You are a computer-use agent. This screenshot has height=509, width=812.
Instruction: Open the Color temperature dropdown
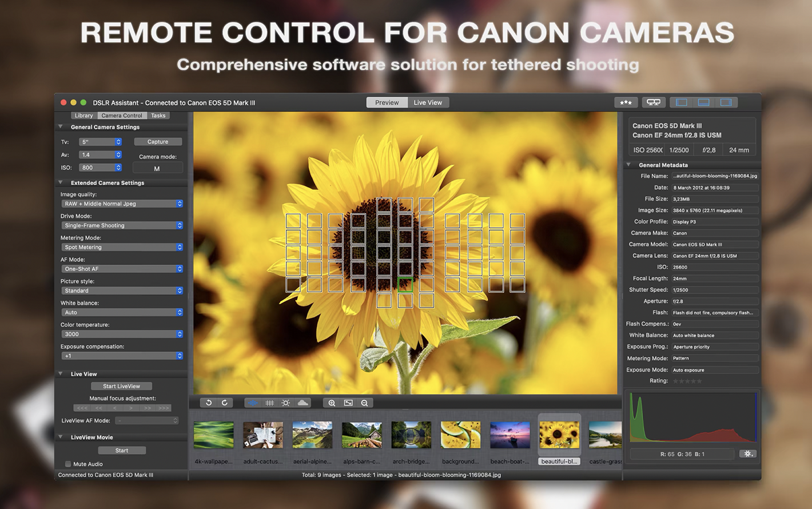[x=122, y=334]
